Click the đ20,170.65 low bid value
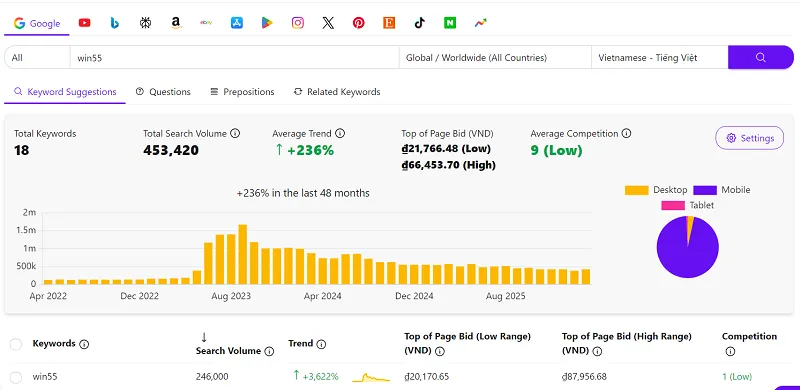The image size is (800, 390). pos(427,377)
